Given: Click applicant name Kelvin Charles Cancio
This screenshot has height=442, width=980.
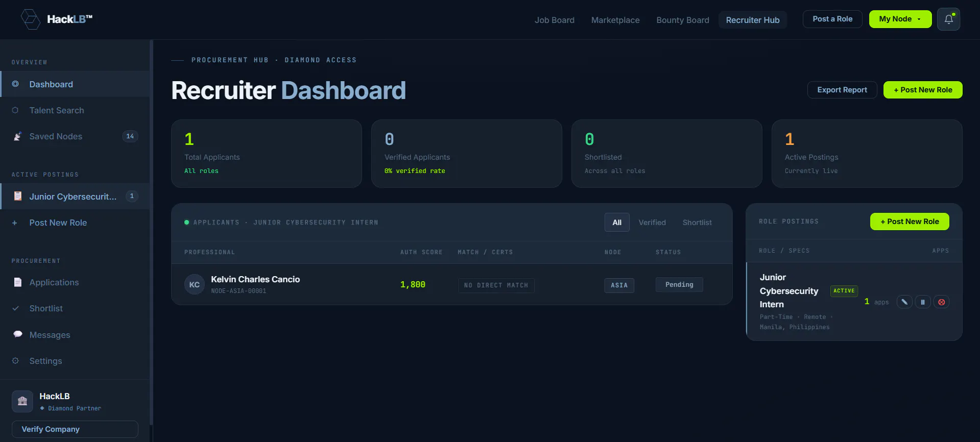Looking at the screenshot, I should (x=255, y=279).
